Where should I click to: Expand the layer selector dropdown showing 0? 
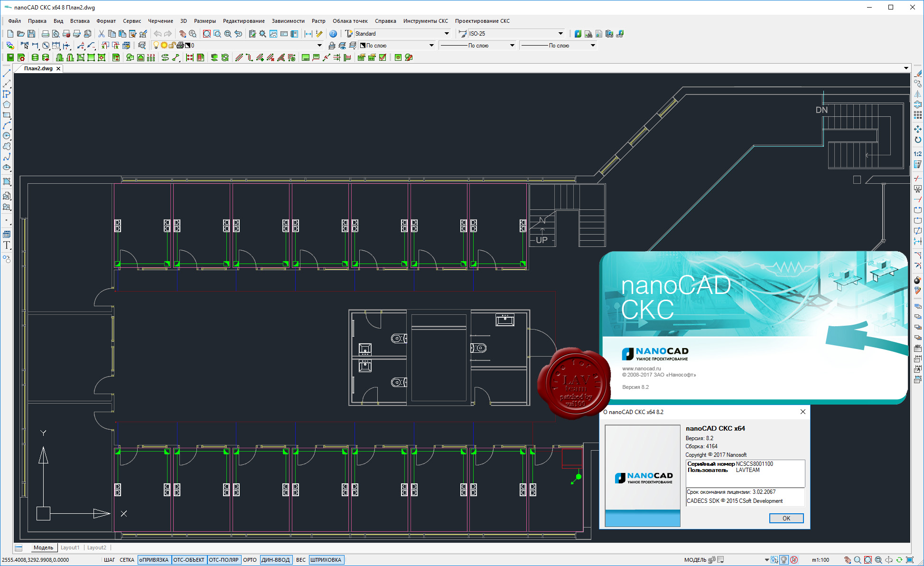click(319, 46)
